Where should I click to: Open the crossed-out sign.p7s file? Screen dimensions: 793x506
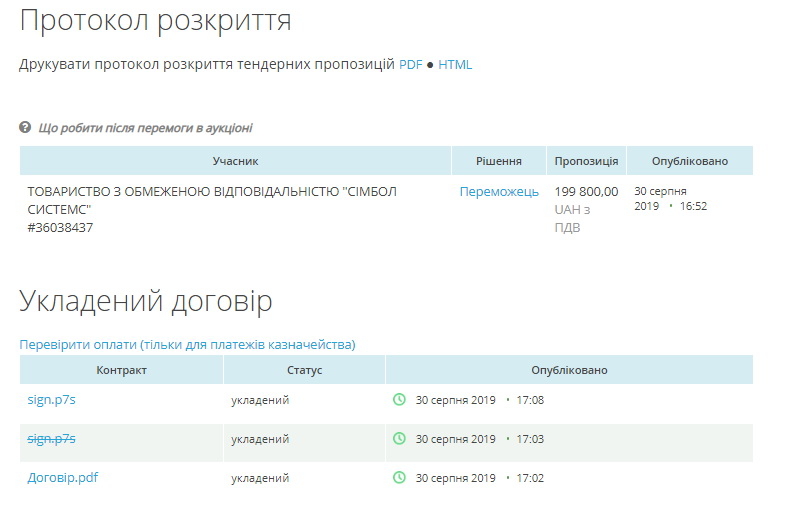(x=51, y=438)
